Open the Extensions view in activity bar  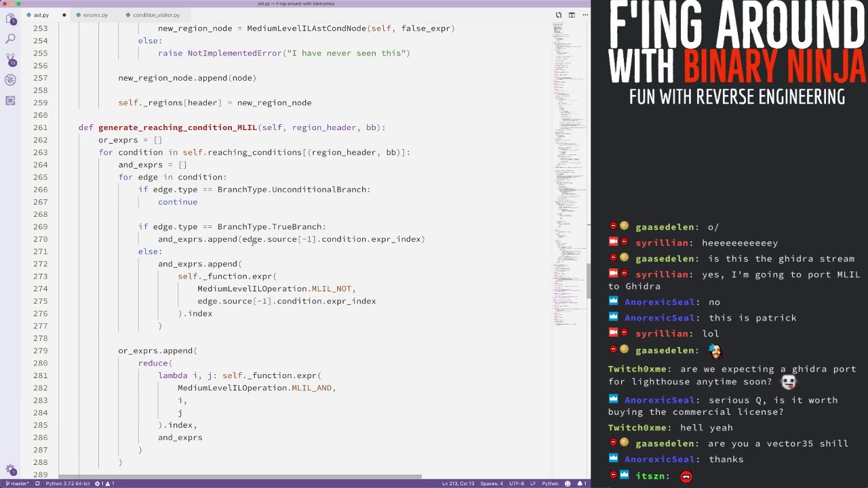tap(10, 100)
